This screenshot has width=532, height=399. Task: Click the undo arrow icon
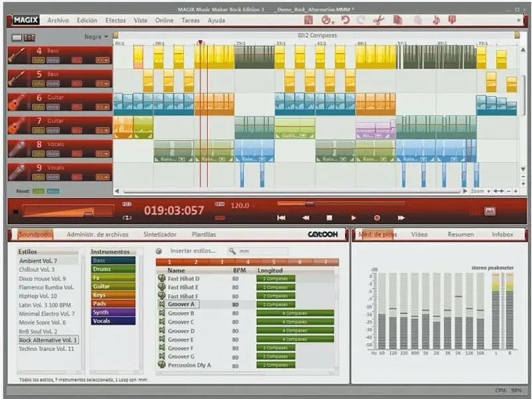345,20
